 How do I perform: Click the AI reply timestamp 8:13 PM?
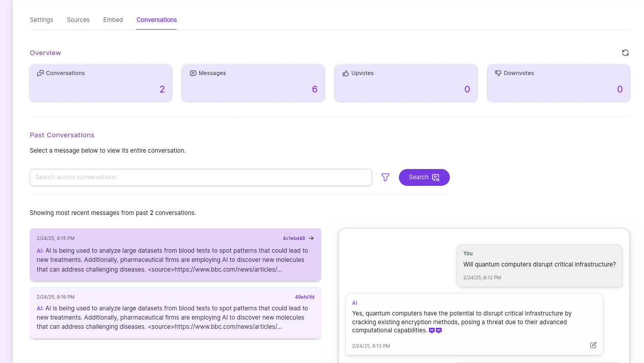point(371,346)
